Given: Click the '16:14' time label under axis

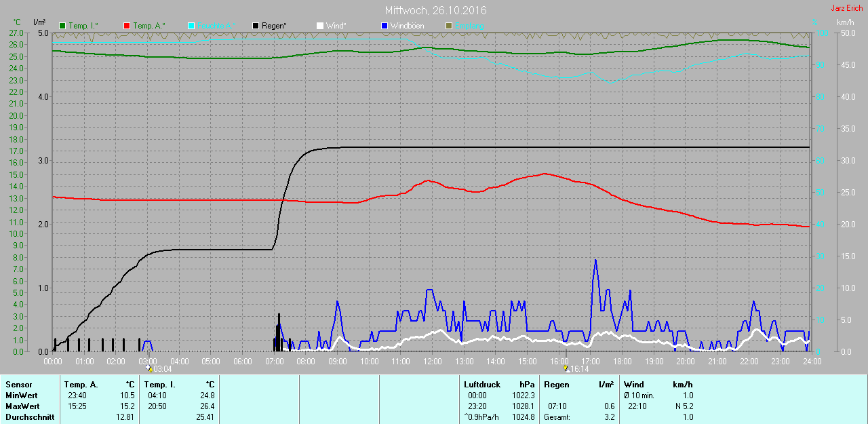Looking at the screenshot, I should tap(580, 369).
